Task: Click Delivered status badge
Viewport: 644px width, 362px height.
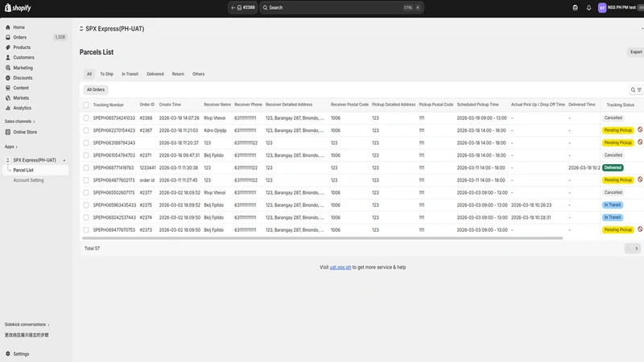Action: click(613, 168)
